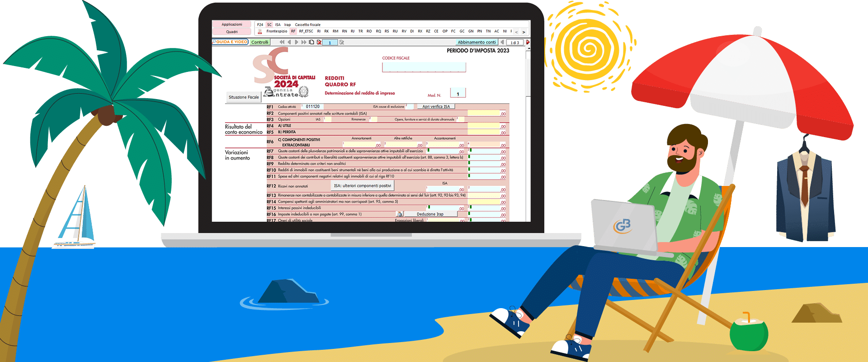Open the Cassetto fiscale tab
Screen dimensions: 868x362
tap(308, 24)
